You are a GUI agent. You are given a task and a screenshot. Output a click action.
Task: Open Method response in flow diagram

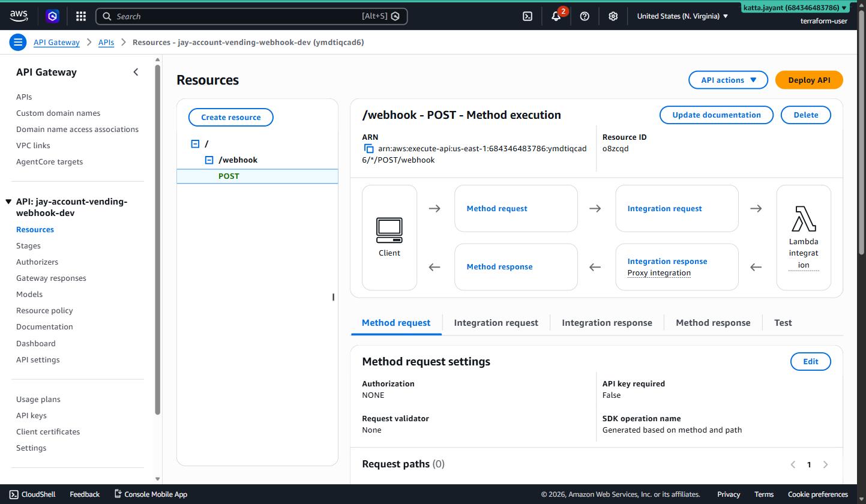click(x=499, y=267)
